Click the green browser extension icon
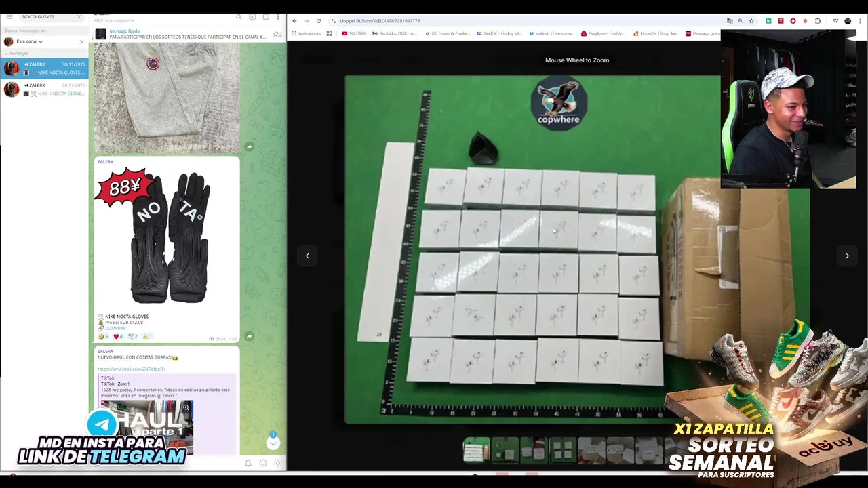Viewport: 868px width, 488px height. tap(768, 21)
